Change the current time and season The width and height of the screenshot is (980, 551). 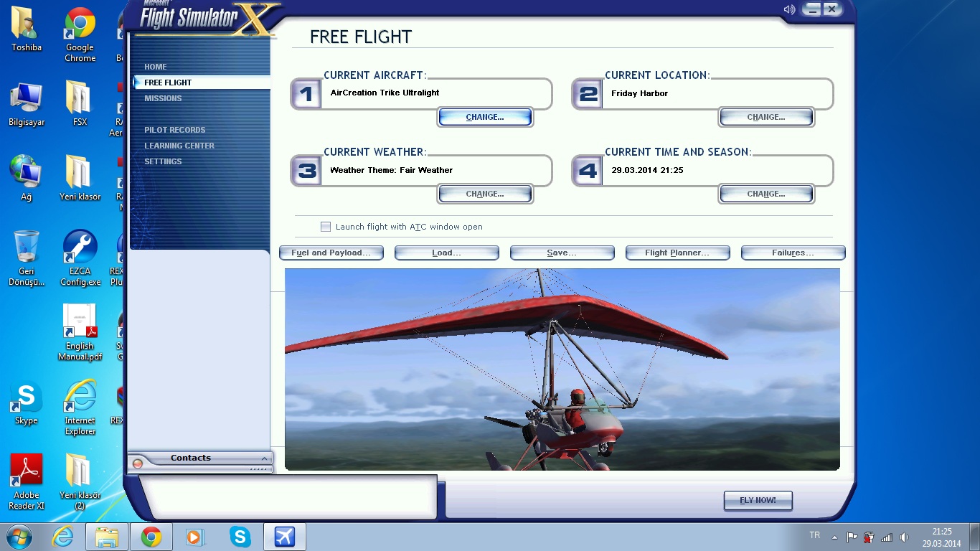coord(766,194)
